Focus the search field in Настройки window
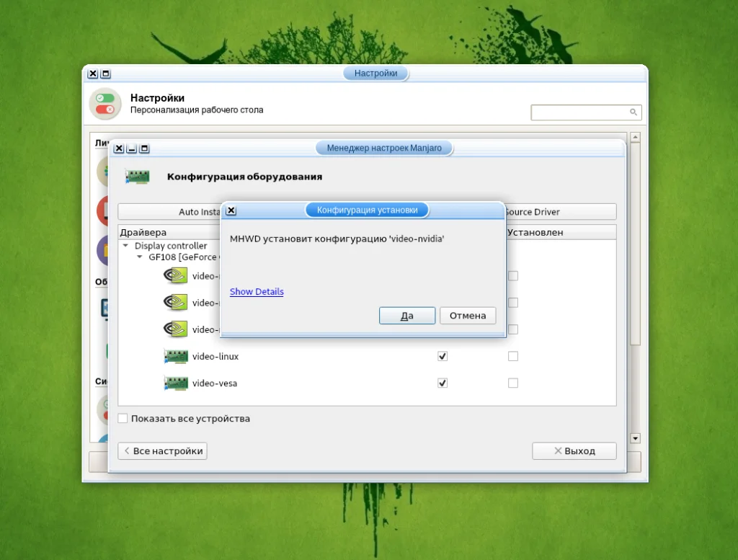The width and height of the screenshot is (738, 560). tap(586, 112)
